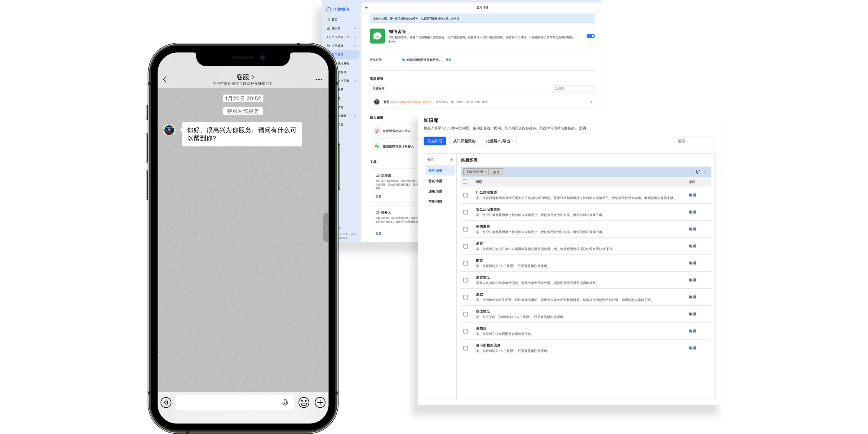Open the three-dot menu in chat header
The width and height of the screenshot is (868, 434).
318,80
